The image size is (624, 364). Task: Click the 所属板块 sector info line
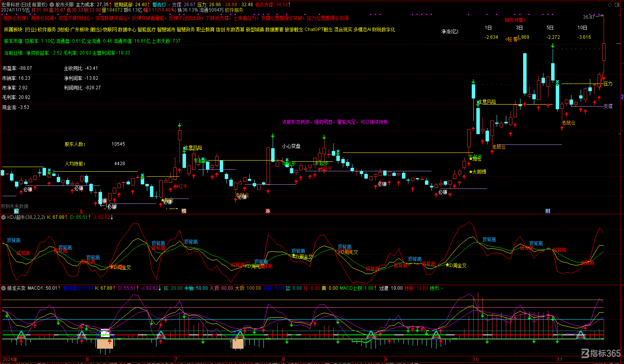tap(199, 30)
